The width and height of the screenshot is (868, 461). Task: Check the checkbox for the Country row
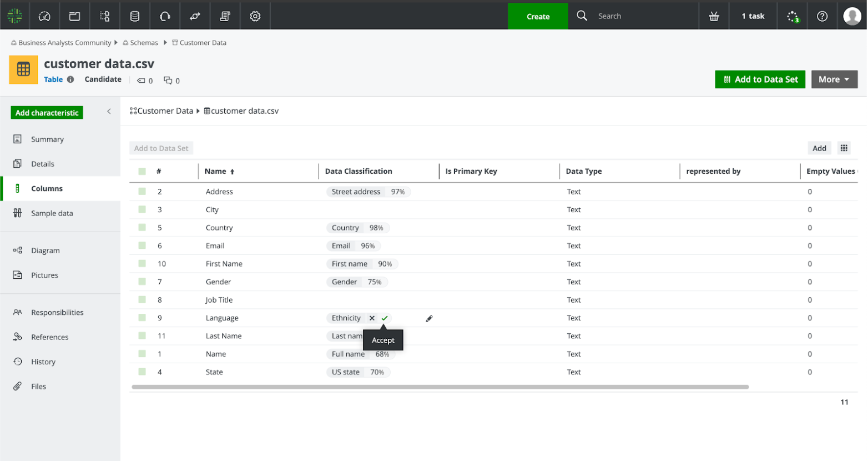coord(142,228)
